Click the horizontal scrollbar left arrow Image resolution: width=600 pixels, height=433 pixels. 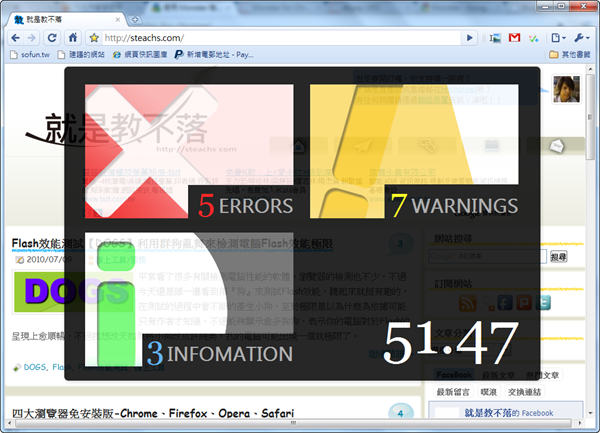coord(10,423)
